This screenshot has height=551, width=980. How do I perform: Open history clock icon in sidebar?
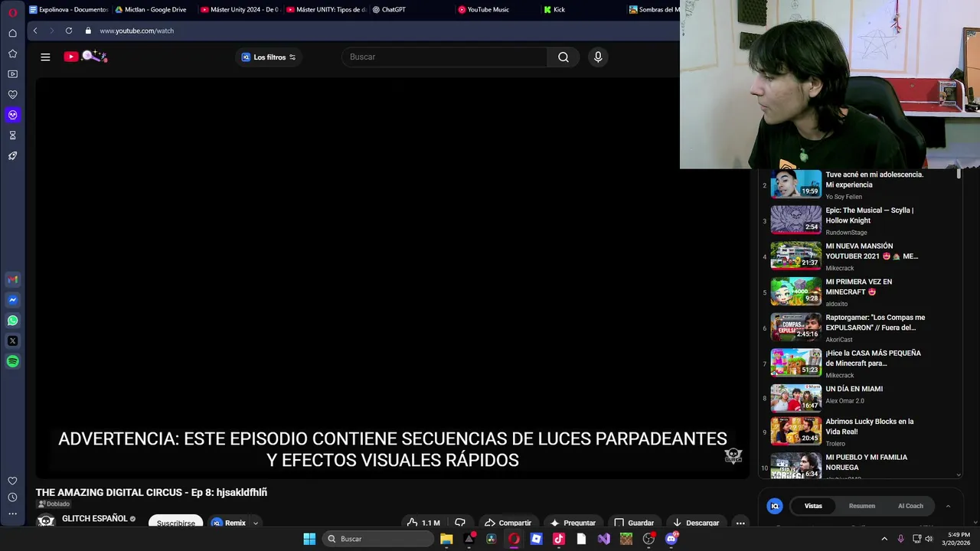(12, 497)
